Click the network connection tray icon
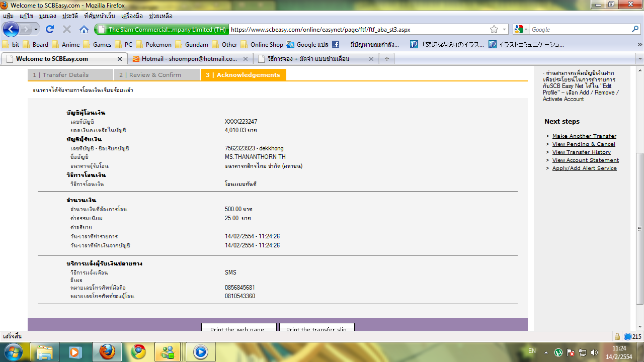Viewport: 644px width, 362px height. [583, 352]
